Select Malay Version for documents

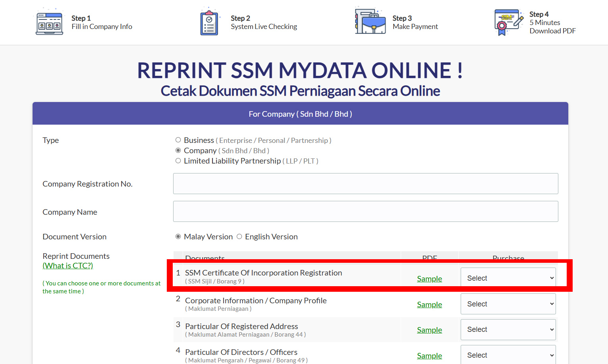tap(178, 237)
